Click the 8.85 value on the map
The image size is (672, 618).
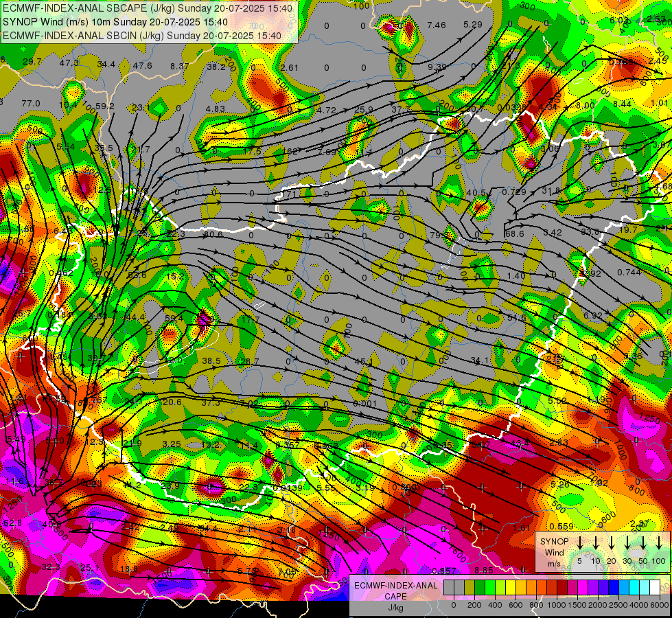click(x=484, y=570)
